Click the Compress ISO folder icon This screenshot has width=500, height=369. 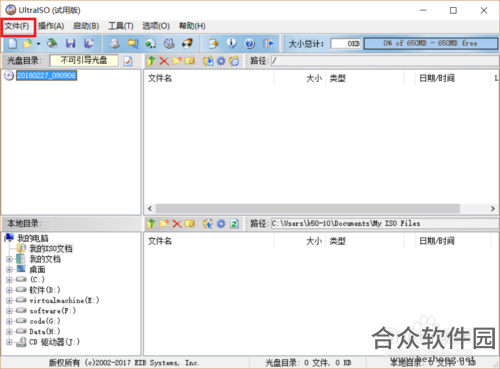click(x=133, y=43)
